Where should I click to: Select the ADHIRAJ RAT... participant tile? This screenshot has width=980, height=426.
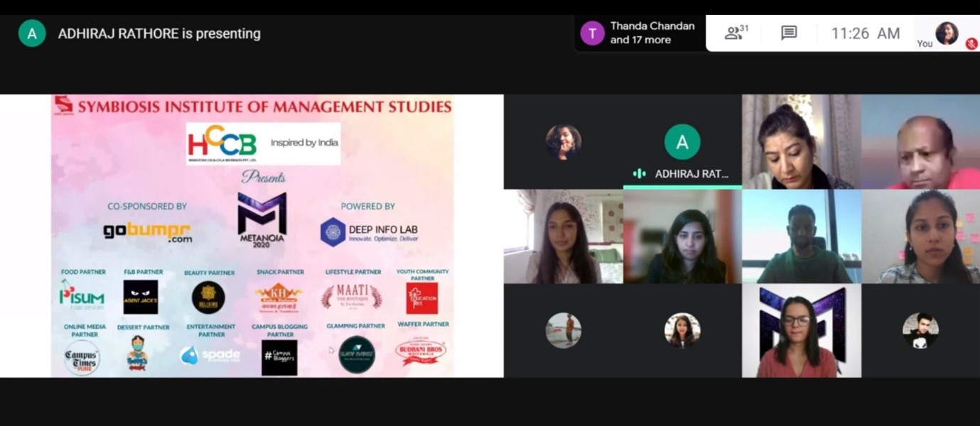coord(682,142)
